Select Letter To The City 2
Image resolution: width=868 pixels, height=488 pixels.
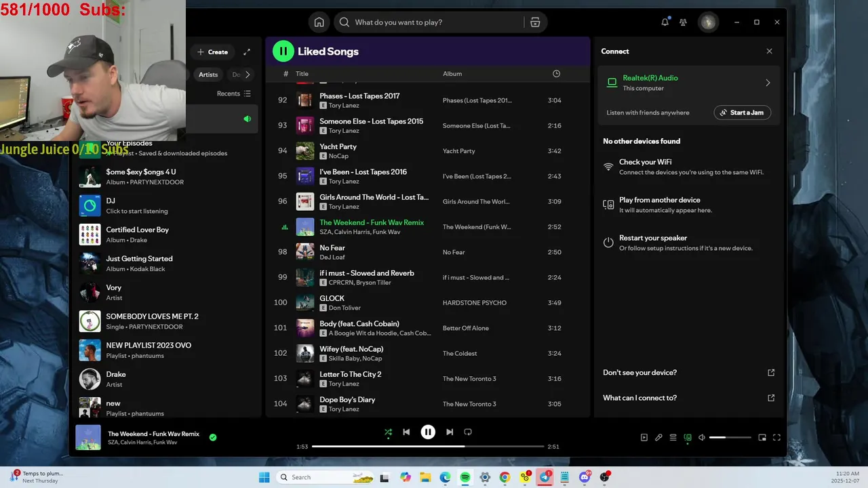point(428,379)
